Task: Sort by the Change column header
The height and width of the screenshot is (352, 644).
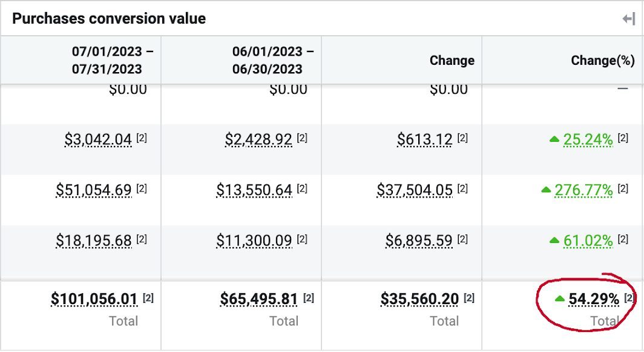Action: pos(452,61)
